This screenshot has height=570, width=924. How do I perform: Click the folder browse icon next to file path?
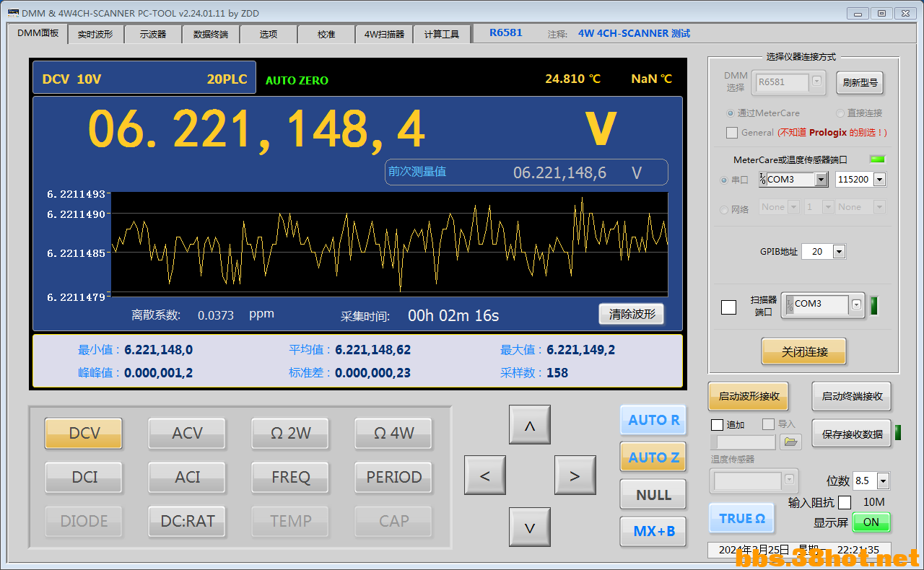pyautogui.click(x=791, y=442)
